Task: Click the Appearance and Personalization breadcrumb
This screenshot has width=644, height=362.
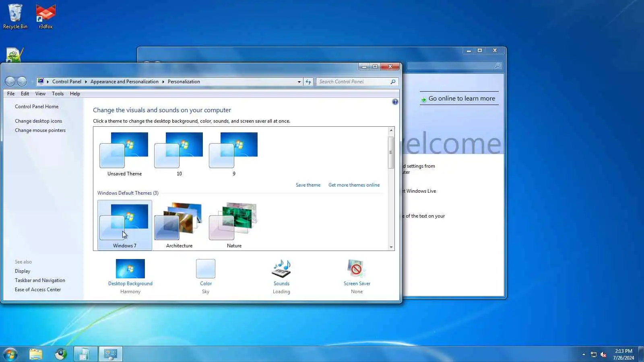Action: point(124,82)
